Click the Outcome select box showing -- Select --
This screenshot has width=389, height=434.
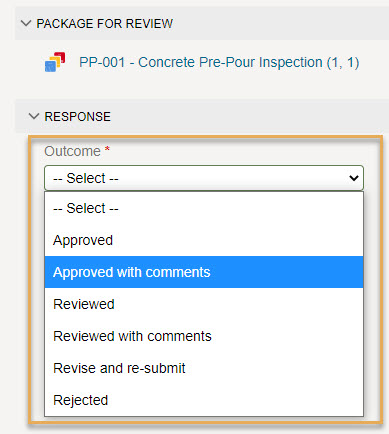204,178
